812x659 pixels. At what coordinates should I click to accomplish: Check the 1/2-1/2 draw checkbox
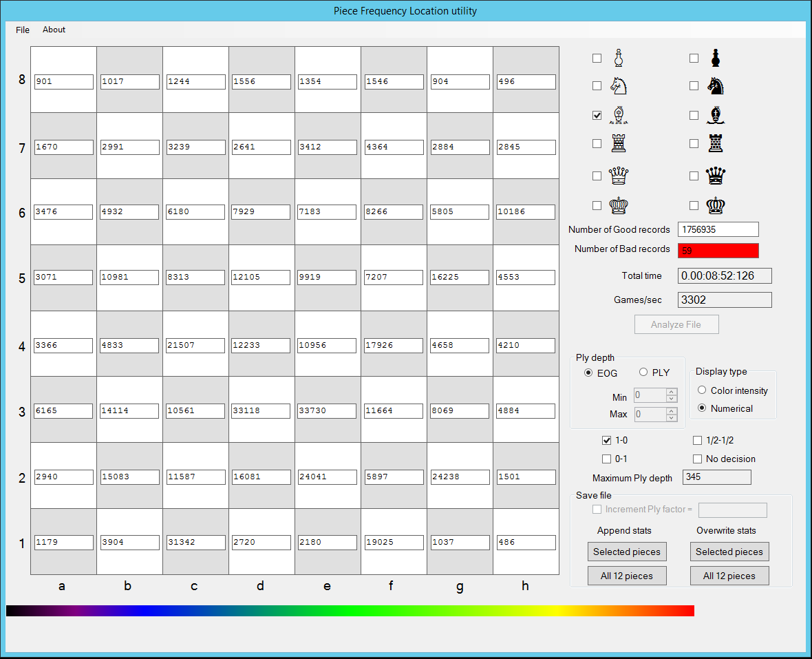pos(698,441)
